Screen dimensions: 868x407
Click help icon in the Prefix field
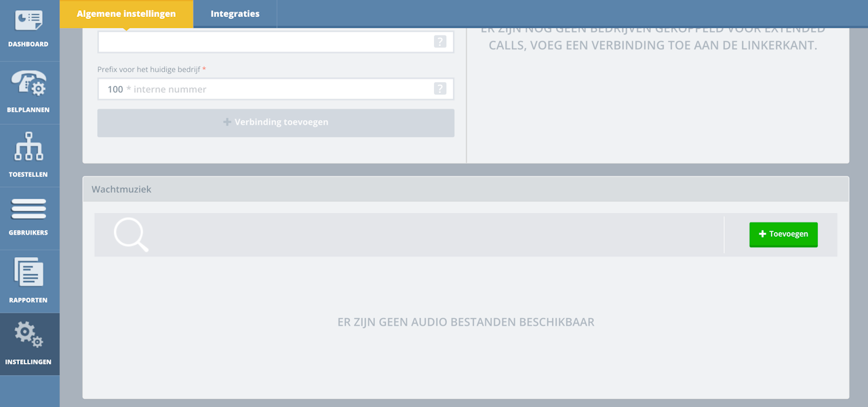click(440, 89)
